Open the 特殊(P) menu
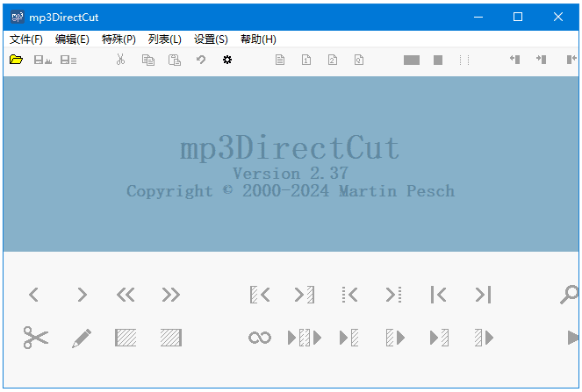Viewport: 582px width, 392px height. pyautogui.click(x=119, y=39)
